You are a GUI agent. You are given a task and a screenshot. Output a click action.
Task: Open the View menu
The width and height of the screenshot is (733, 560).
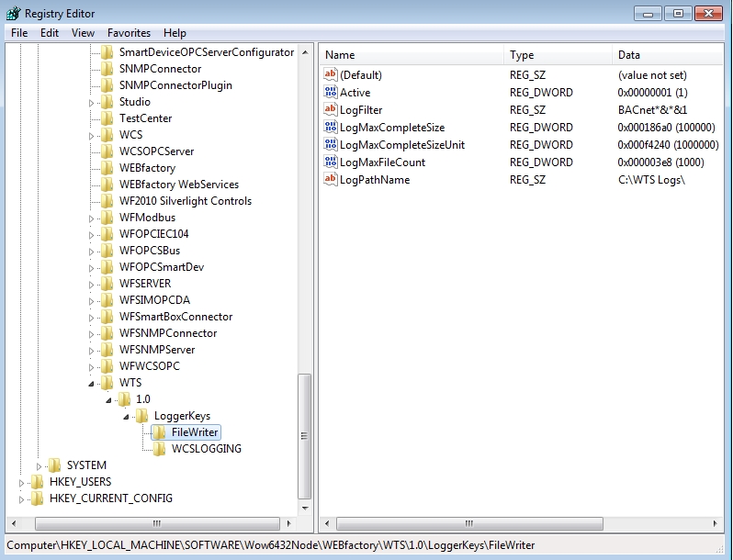pos(83,33)
